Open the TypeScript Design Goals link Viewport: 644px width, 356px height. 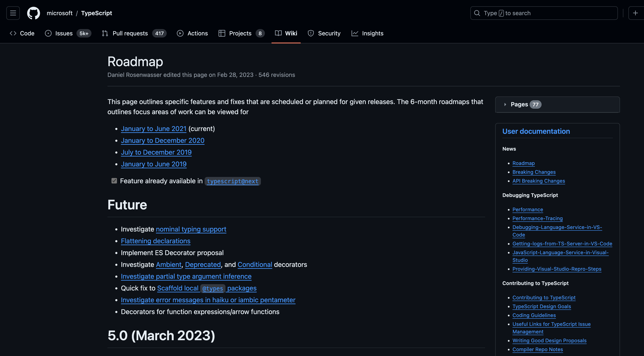pos(542,306)
